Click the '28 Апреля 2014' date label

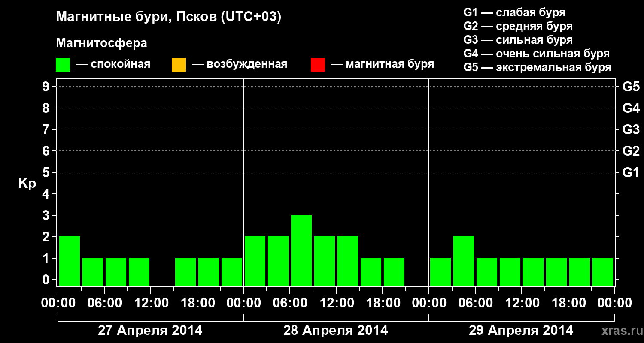pyautogui.click(x=336, y=331)
